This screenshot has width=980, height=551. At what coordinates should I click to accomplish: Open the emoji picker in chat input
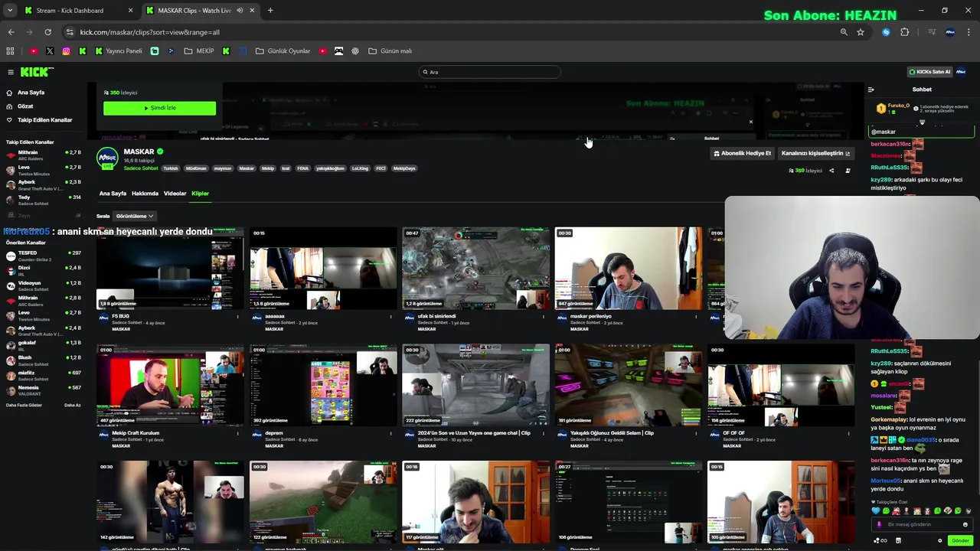965,525
